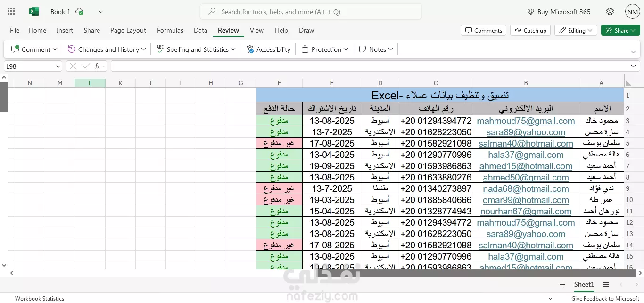Select the name cell نورهان أحمد

tap(601, 211)
